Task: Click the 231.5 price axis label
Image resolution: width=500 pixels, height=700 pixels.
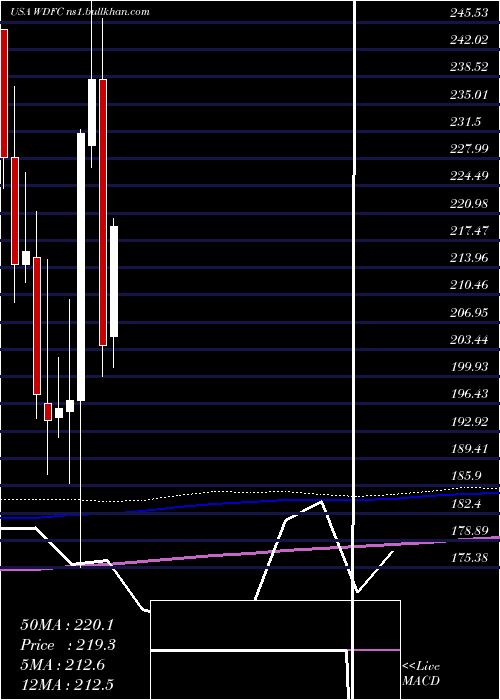Action: 466,122
